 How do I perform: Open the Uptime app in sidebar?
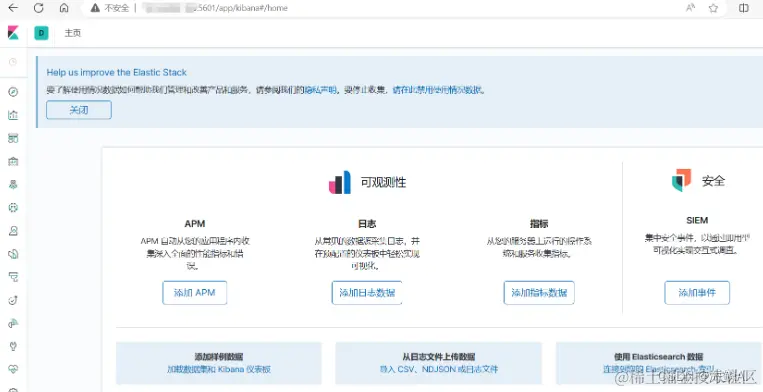click(13, 300)
